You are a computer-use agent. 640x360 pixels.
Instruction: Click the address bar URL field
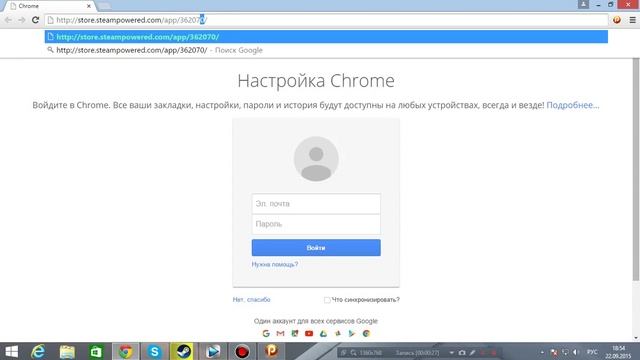pos(326,20)
